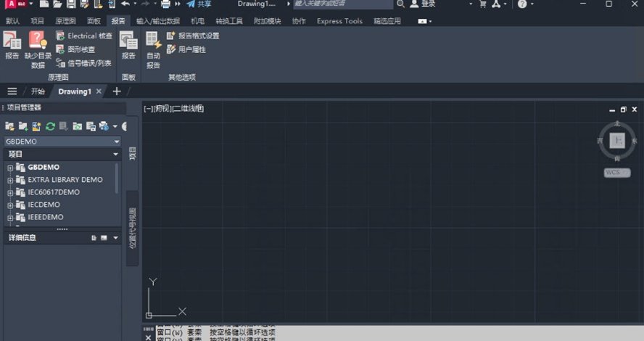Expand the GBDEMO project tree node

(10, 168)
